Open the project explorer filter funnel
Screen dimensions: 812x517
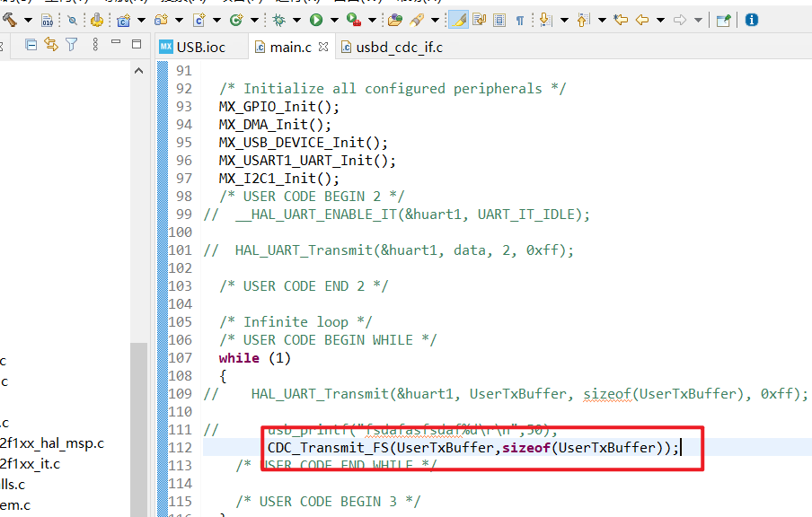point(72,45)
